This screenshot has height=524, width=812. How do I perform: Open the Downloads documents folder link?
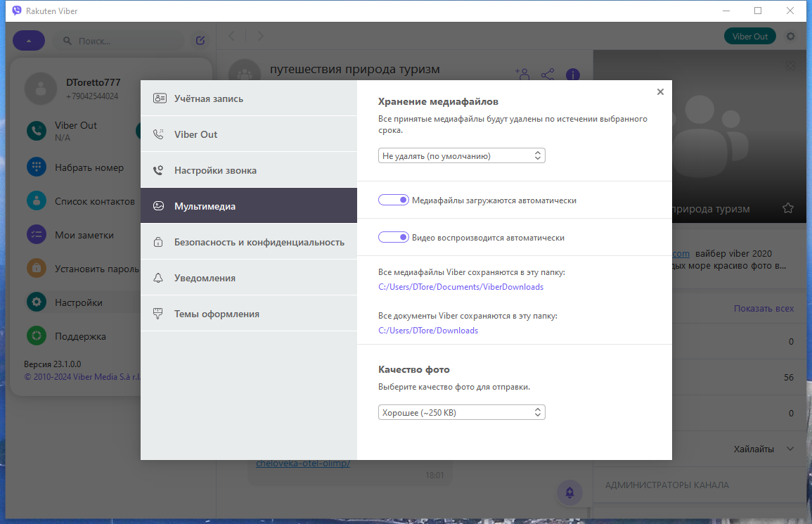(x=428, y=330)
